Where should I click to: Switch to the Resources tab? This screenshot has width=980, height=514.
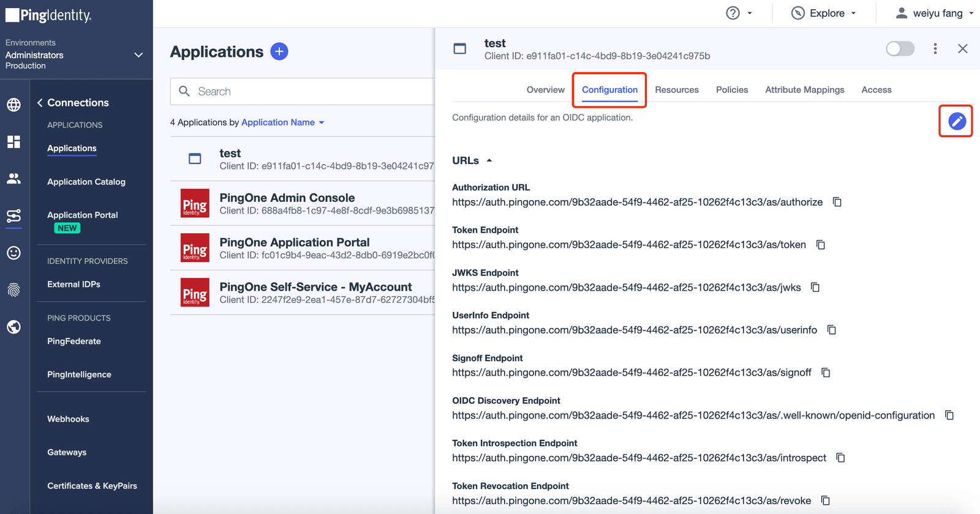[x=677, y=90]
